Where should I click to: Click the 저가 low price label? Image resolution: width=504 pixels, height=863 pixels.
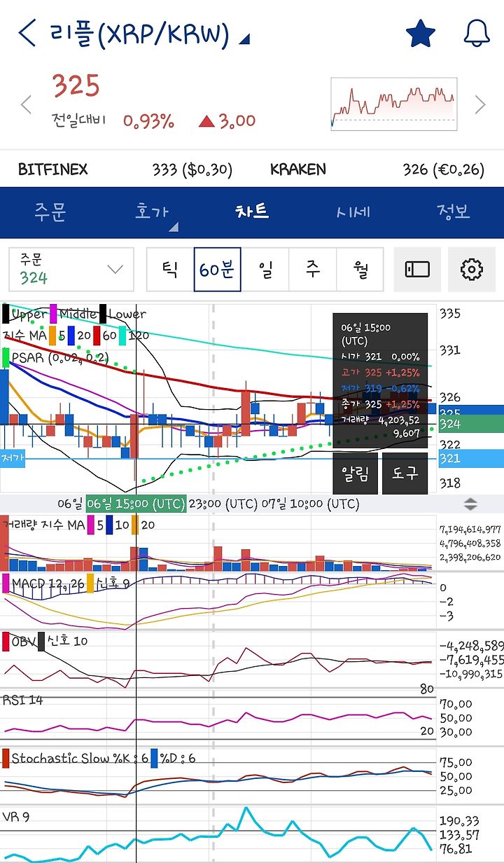(x=12, y=458)
